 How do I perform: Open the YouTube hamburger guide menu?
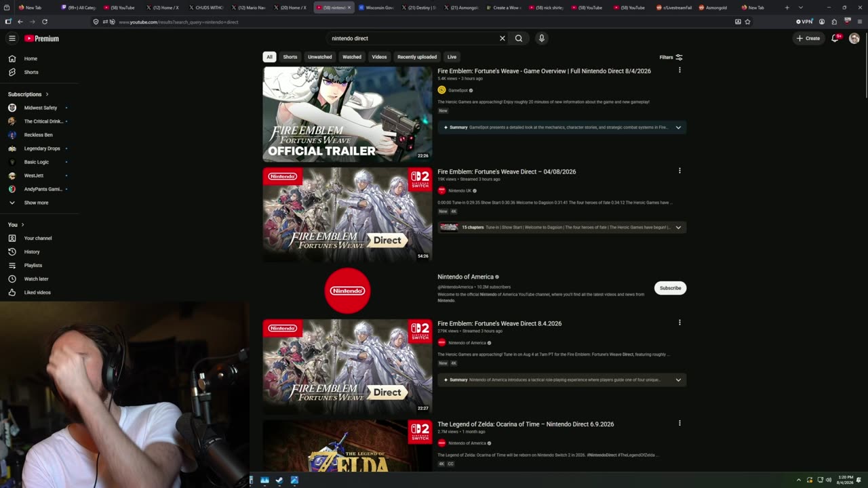(12, 39)
